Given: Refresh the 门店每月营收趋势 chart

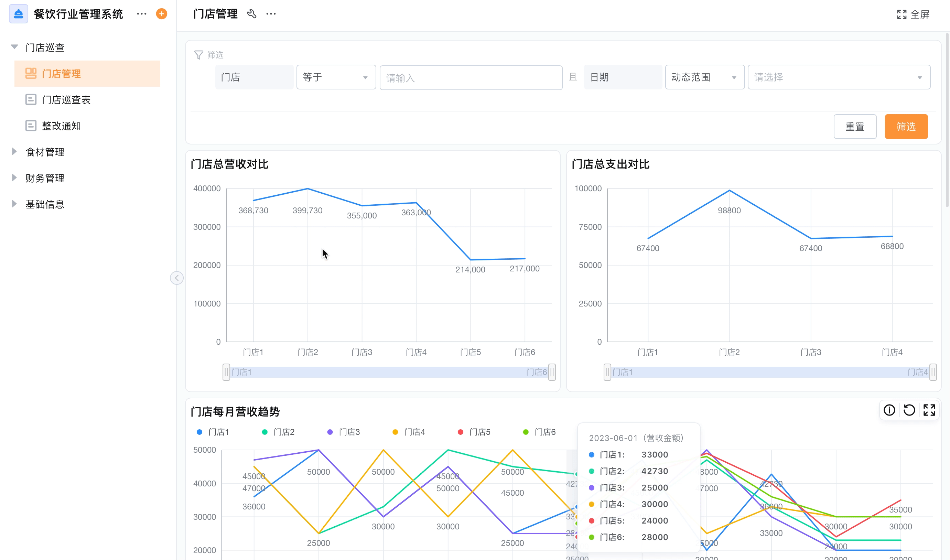Looking at the screenshot, I should (909, 410).
